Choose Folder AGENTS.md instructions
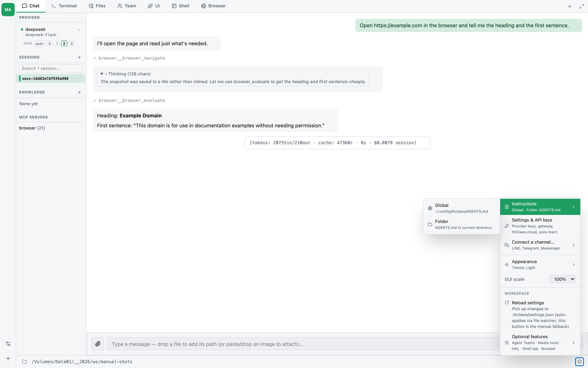The height and width of the screenshot is (368, 588). click(x=462, y=224)
